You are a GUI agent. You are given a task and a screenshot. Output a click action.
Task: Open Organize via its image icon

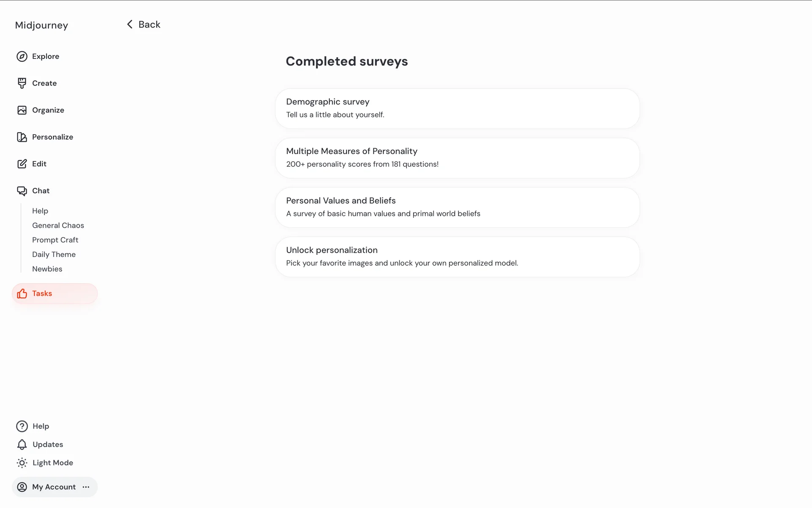tap(22, 110)
